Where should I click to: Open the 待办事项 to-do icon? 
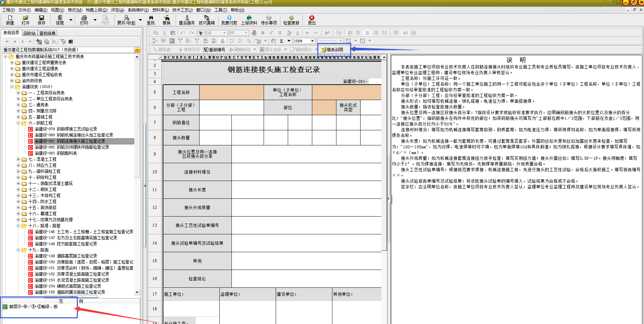(x=269, y=20)
